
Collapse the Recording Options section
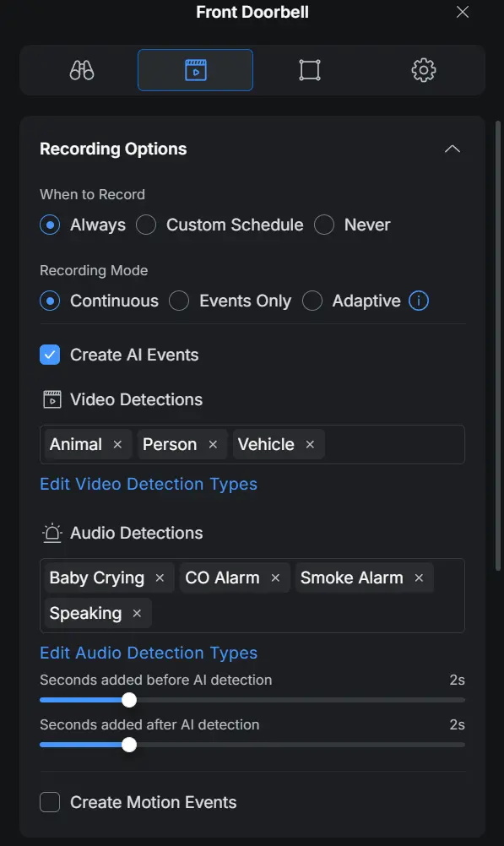tap(453, 149)
